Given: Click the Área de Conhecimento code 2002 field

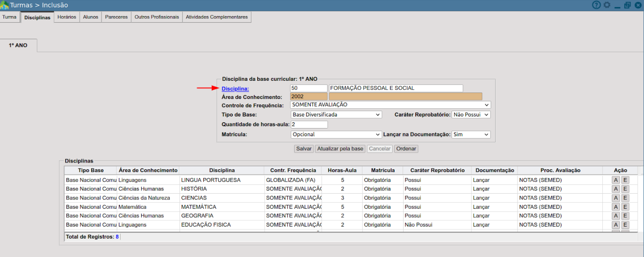Looking at the screenshot, I should (x=309, y=96).
